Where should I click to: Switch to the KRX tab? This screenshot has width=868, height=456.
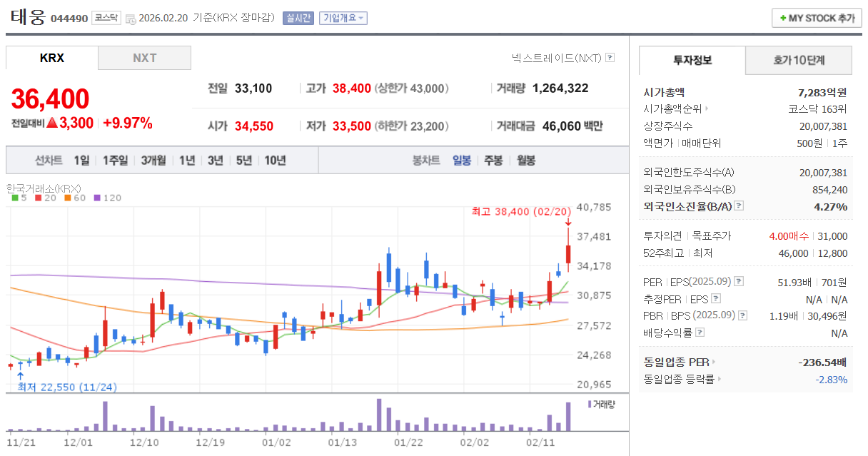tap(51, 58)
